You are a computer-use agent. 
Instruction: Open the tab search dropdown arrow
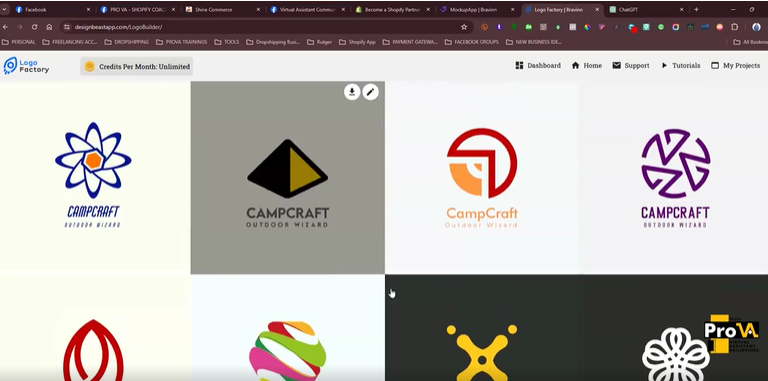pyautogui.click(x=4, y=9)
